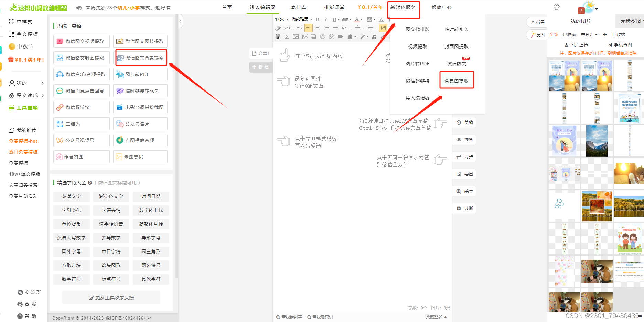644x322 pixels.
Task: Toggle center text alignment
Action: 318,28
